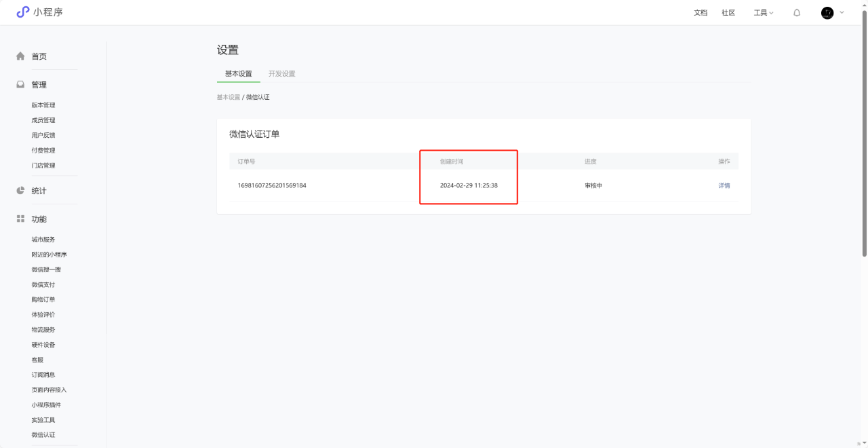Open the 社区 link
This screenshot has height=448, width=868.
pyautogui.click(x=728, y=13)
